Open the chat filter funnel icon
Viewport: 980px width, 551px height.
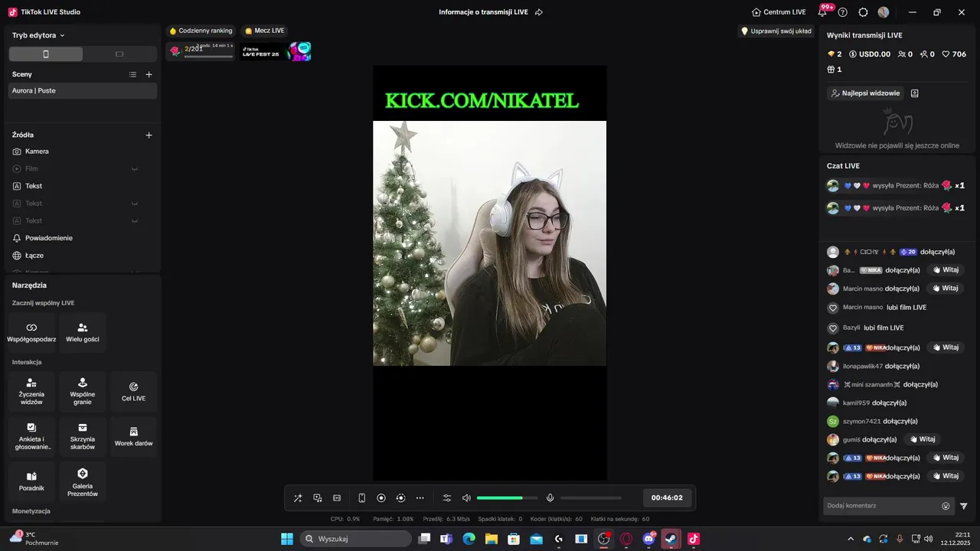point(964,506)
